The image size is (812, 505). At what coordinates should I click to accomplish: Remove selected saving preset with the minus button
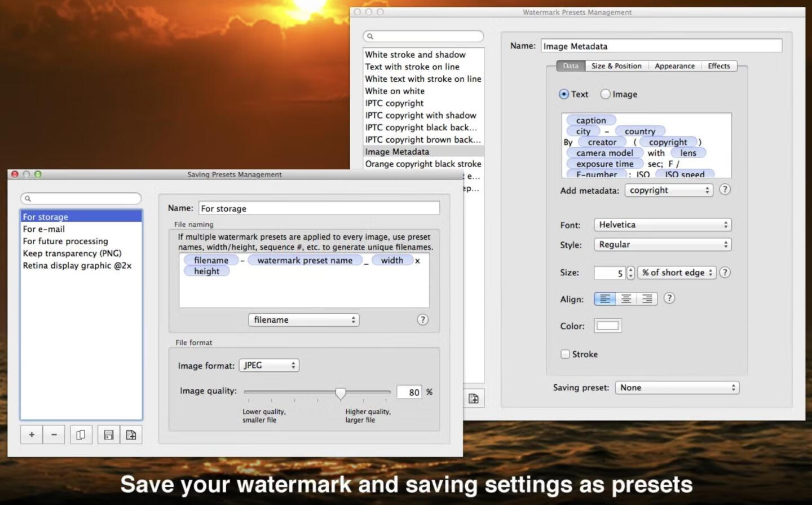click(54, 434)
